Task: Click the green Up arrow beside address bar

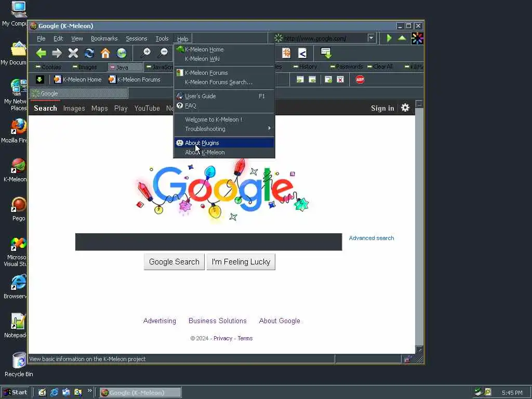Action: pyautogui.click(x=402, y=38)
